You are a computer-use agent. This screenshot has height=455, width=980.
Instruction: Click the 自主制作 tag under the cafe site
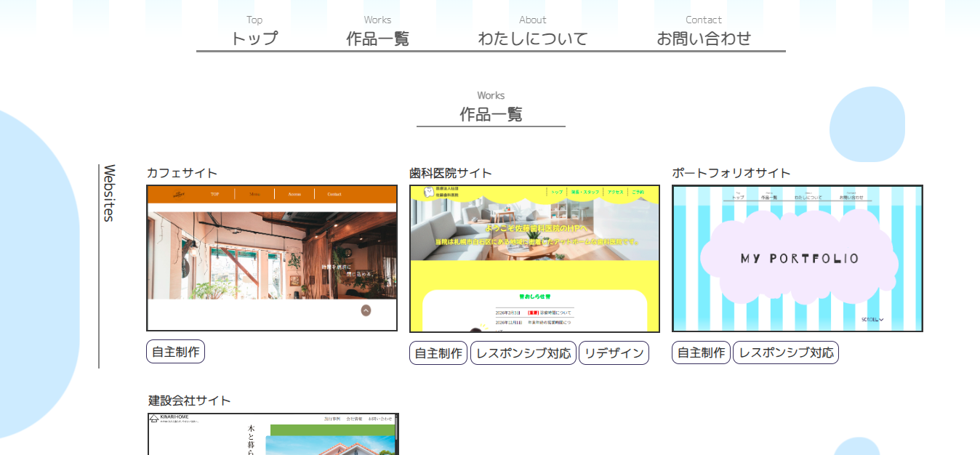coord(174,352)
